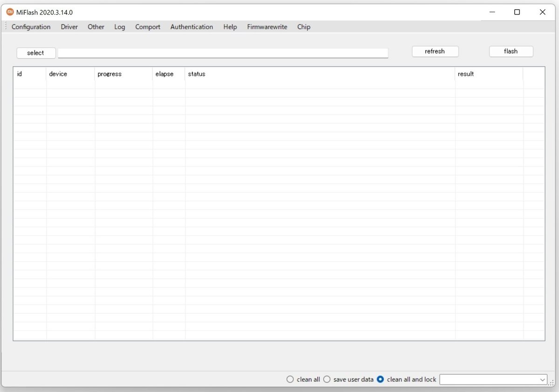Screen dimensions: 559x392
Task: Open the Authentication menu
Action: pyautogui.click(x=191, y=27)
